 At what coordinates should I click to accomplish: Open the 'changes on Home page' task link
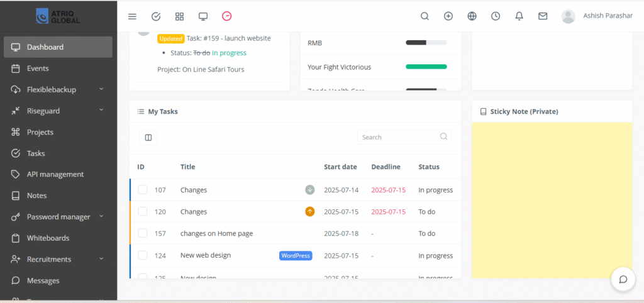[x=216, y=233]
